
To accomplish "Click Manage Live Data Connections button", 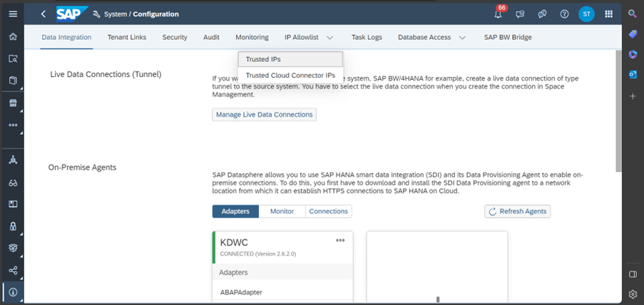I will [x=264, y=115].
